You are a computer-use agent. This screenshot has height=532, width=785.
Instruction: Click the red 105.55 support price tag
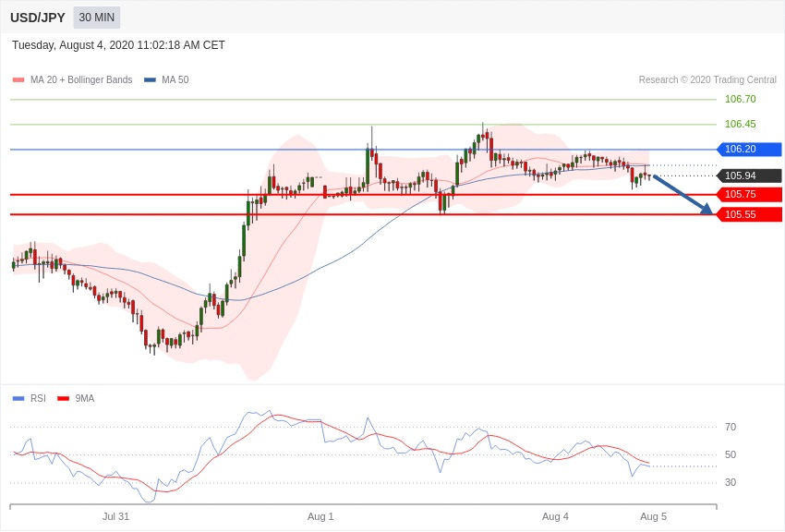(749, 214)
